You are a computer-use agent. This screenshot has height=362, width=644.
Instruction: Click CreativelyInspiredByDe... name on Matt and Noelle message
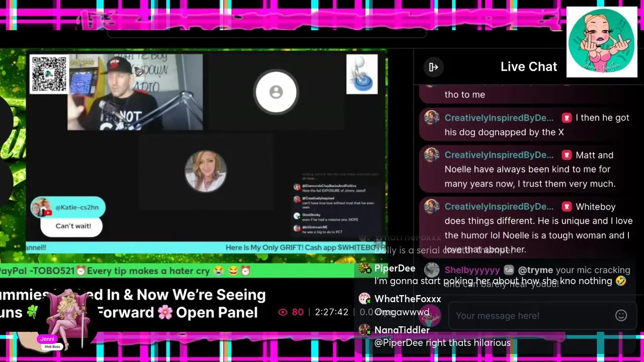pyautogui.click(x=499, y=155)
